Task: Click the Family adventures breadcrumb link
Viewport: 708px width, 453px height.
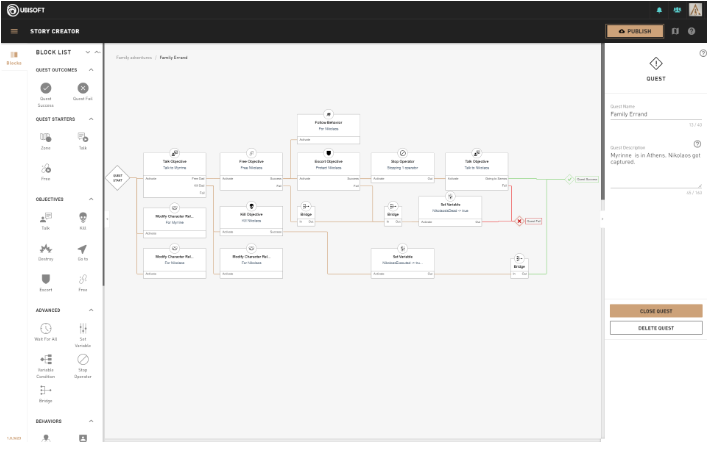Action: 134,57
